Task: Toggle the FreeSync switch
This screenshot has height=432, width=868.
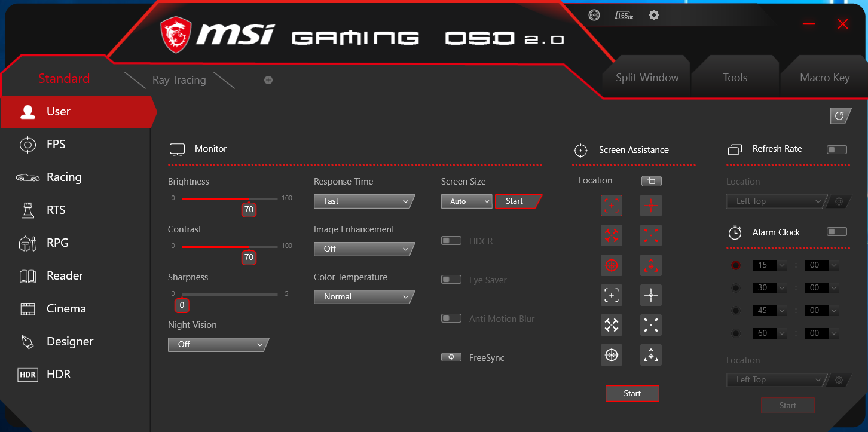Action: pyautogui.click(x=451, y=357)
